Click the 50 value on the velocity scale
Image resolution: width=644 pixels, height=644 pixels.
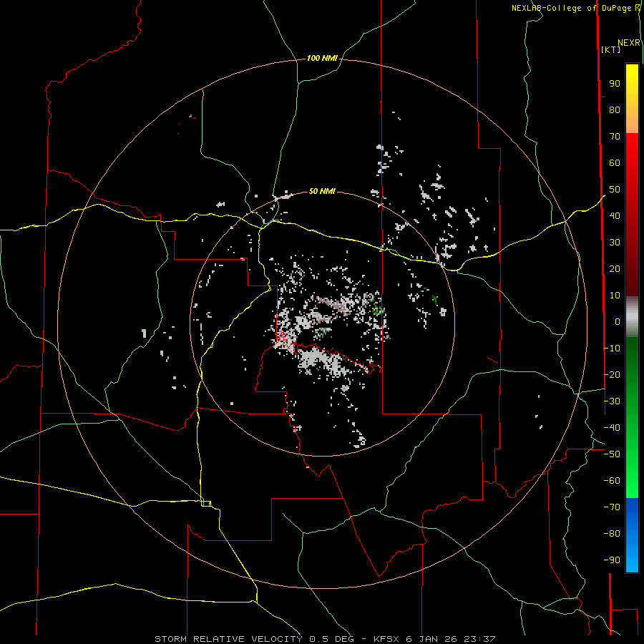615,190
